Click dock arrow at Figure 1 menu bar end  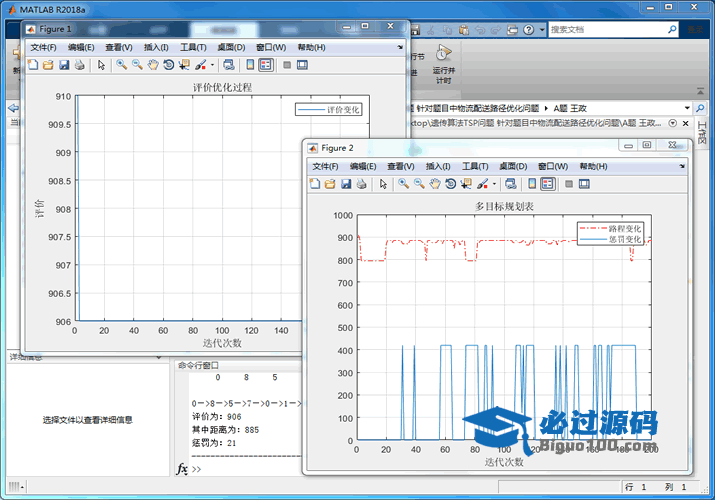tap(400, 47)
